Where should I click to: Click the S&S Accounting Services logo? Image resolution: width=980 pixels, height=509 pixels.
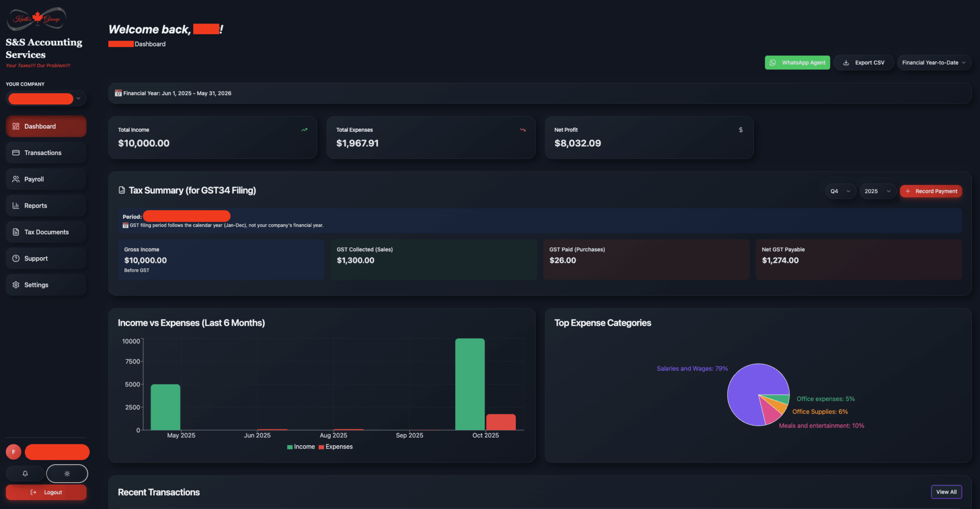(37, 19)
